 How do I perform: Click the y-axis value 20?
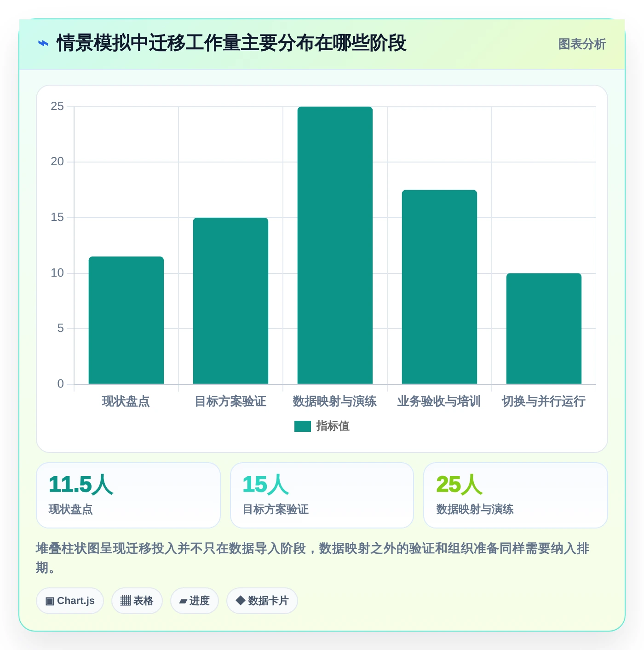(x=57, y=162)
